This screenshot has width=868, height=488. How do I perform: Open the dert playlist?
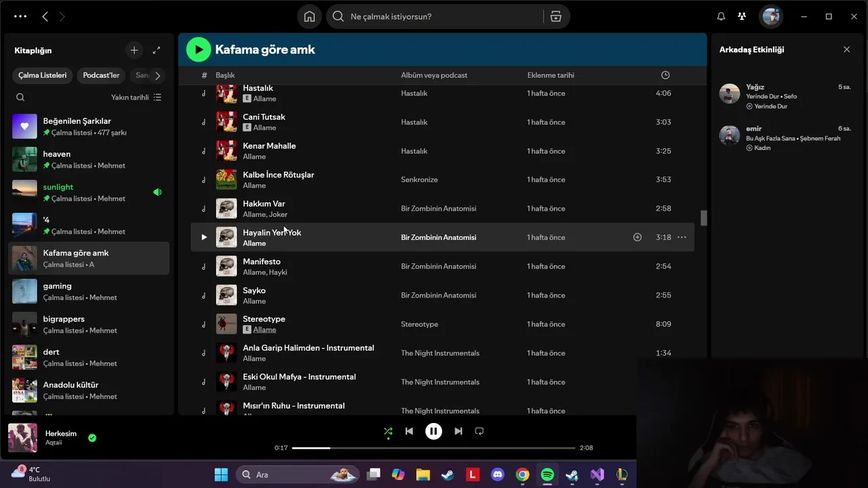coord(89,357)
